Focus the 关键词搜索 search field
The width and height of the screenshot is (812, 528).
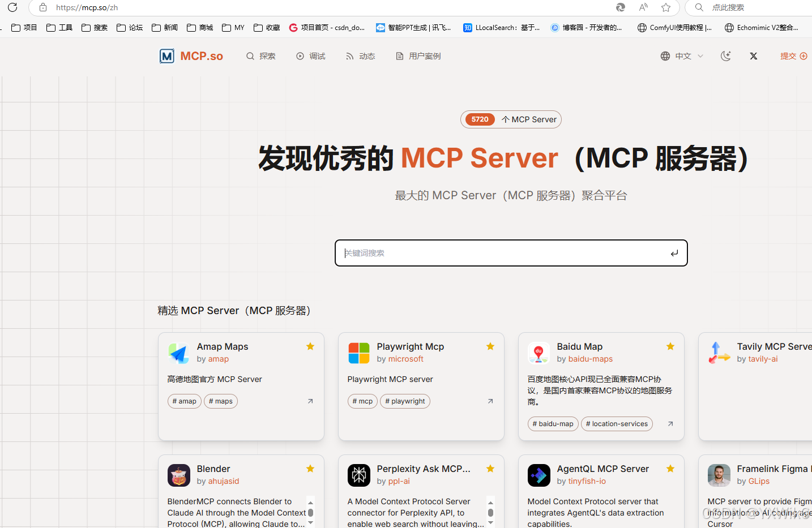coord(511,253)
